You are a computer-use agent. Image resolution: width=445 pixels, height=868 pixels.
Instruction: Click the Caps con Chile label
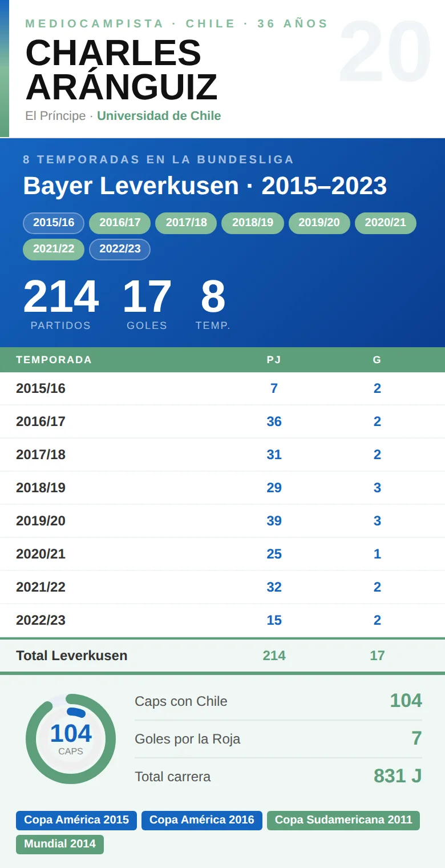[x=181, y=701]
